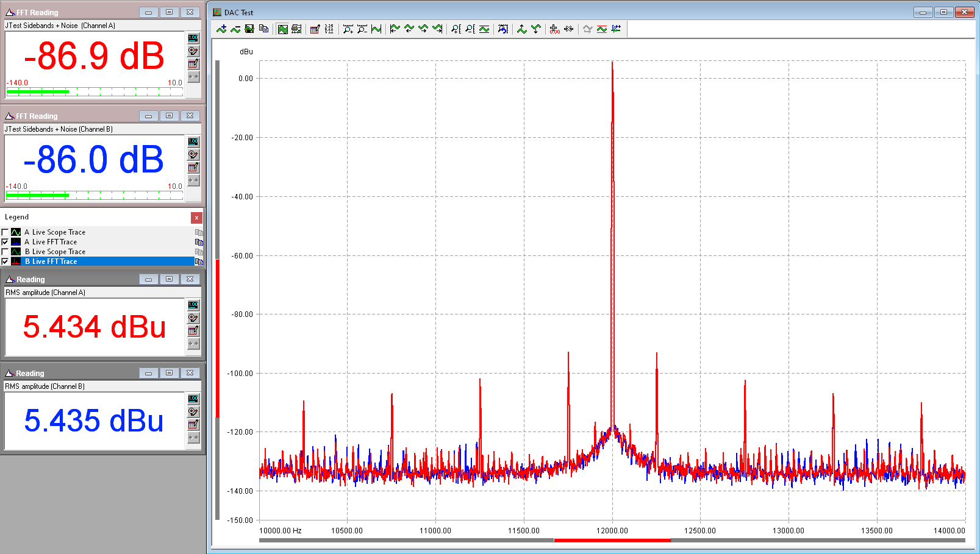Open settings icon in RMS amplitude Channel A
The image size is (980, 554).
coord(193,330)
